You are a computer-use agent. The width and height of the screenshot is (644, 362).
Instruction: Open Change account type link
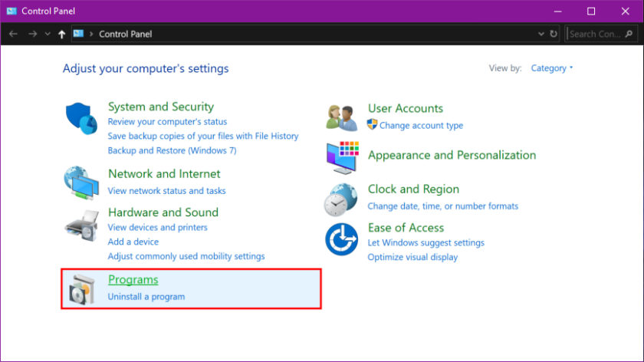pyautogui.click(x=421, y=125)
